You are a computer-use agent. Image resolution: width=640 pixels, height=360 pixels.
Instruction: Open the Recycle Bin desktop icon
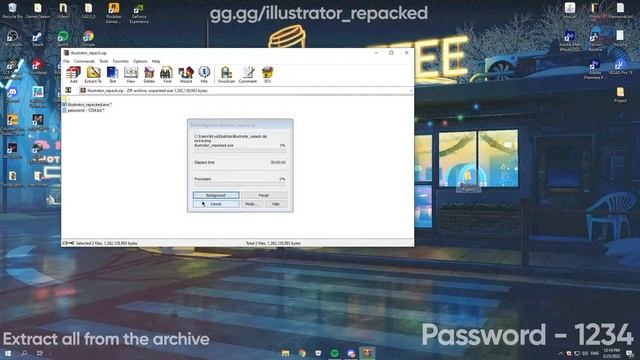point(12,11)
